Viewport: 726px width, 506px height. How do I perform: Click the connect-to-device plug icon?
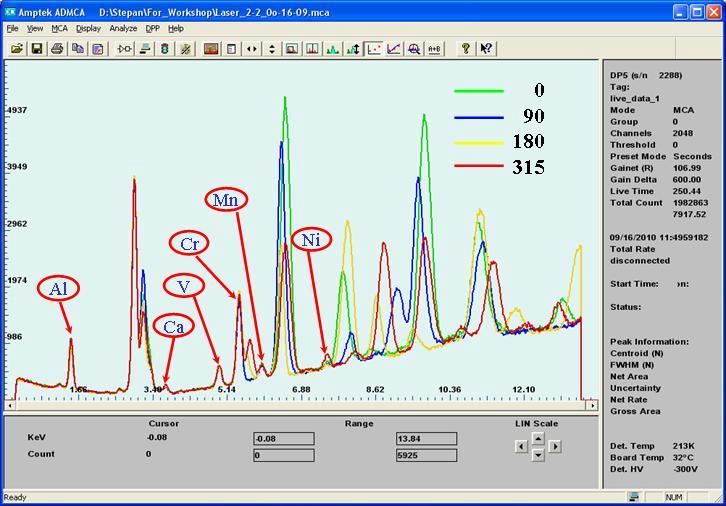[125, 49]
